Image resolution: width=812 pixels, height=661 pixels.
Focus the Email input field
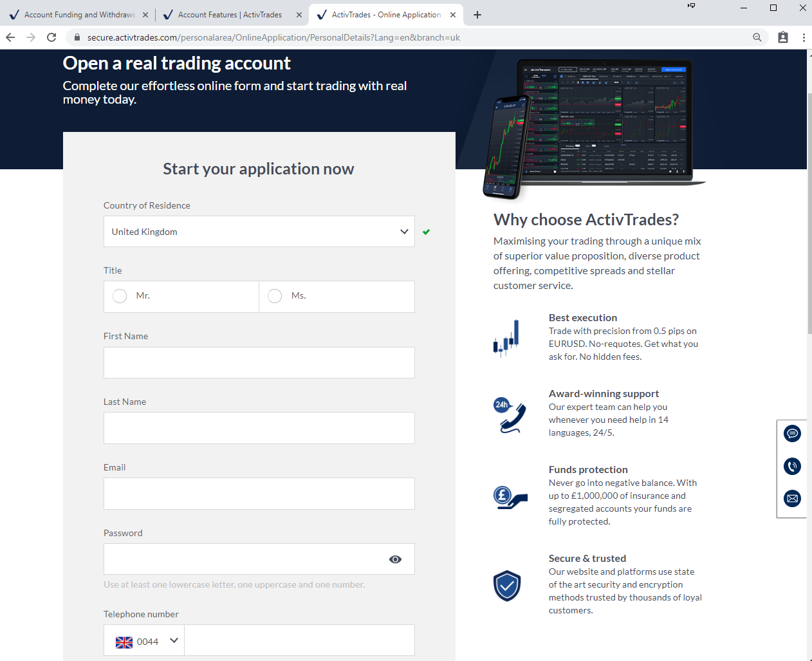coord(259,494)
